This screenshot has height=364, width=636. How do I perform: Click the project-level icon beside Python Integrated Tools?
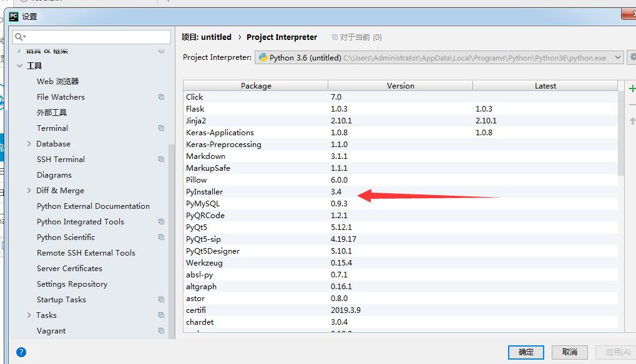[161, 221]
